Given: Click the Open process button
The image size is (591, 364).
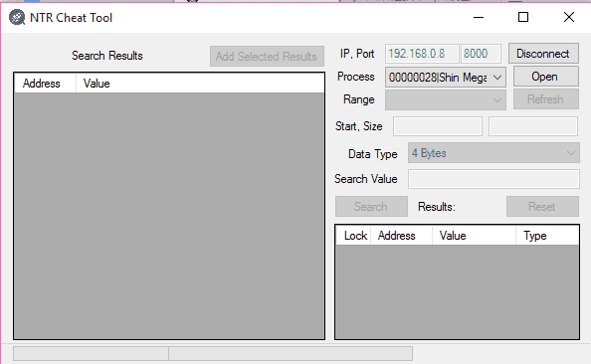Looking at the screenshot, I should click(546, 77).
